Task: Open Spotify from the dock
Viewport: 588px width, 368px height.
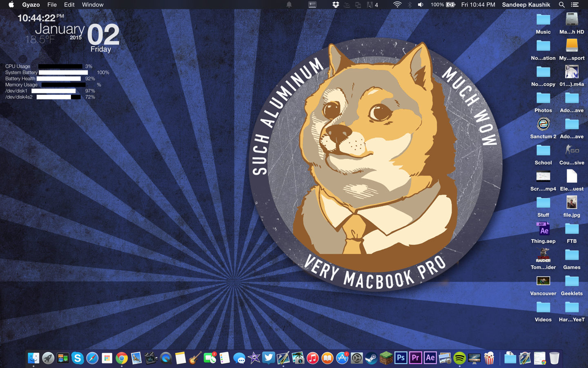Action: (460, 358)
